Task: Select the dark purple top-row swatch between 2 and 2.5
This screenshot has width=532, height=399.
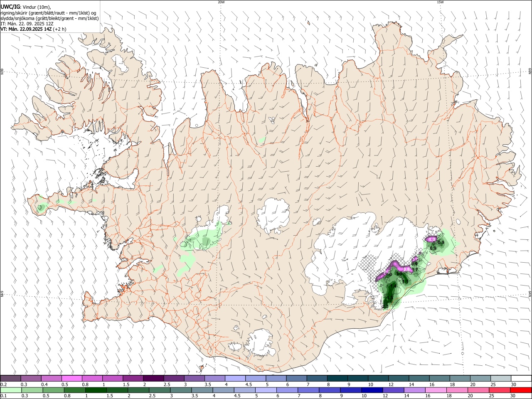Action: click(x=153, y=379)
